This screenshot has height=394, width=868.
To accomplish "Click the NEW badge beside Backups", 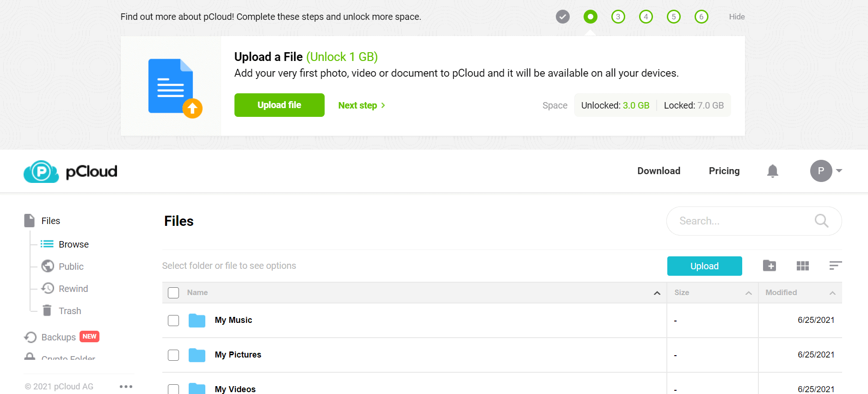I will coord(89,336).
